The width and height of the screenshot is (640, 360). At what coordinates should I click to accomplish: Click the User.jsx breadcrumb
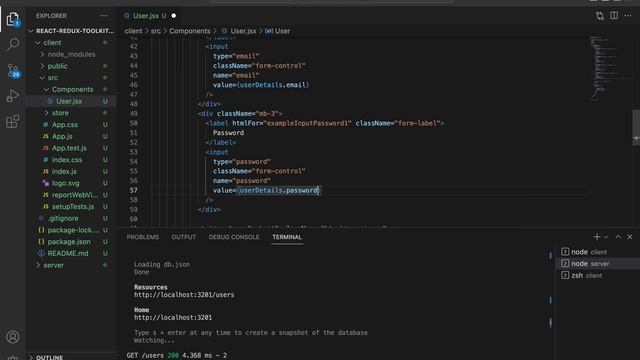pyautogui.click(x=239, y=31)
